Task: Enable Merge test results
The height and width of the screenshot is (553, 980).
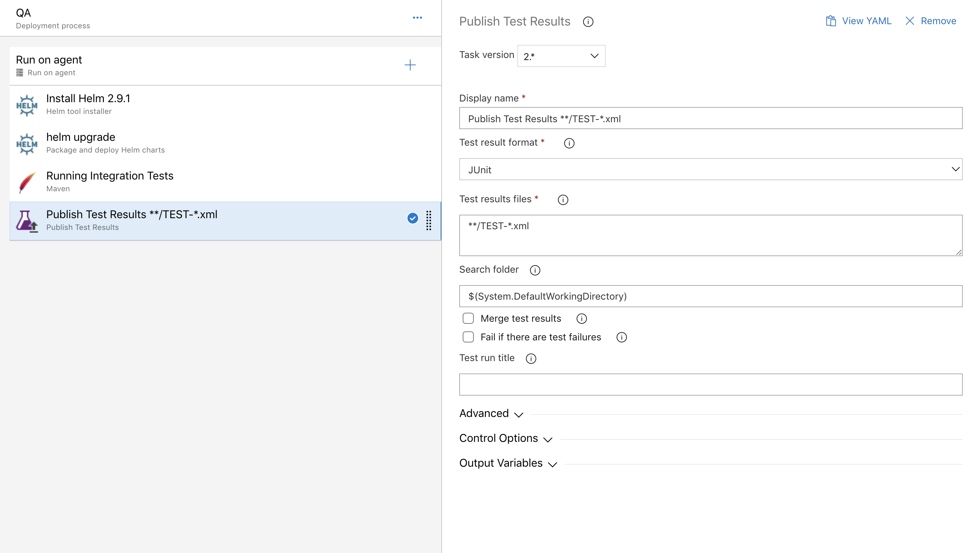Action: (x=468, y=318)
